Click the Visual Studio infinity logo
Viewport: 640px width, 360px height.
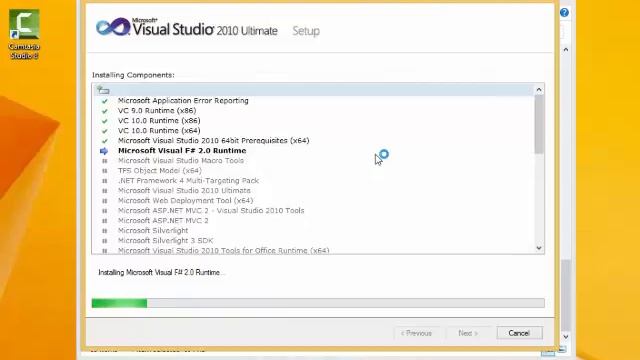tap(113, 27)
